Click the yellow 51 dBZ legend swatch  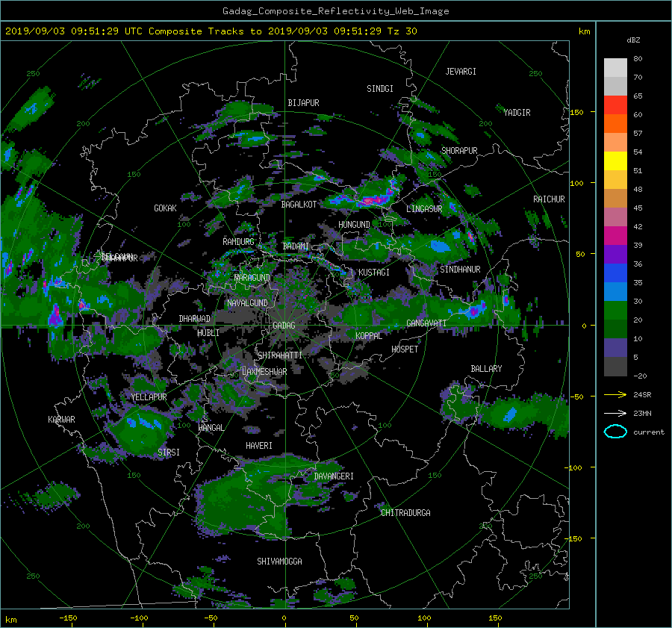click(x=615, y=161)
